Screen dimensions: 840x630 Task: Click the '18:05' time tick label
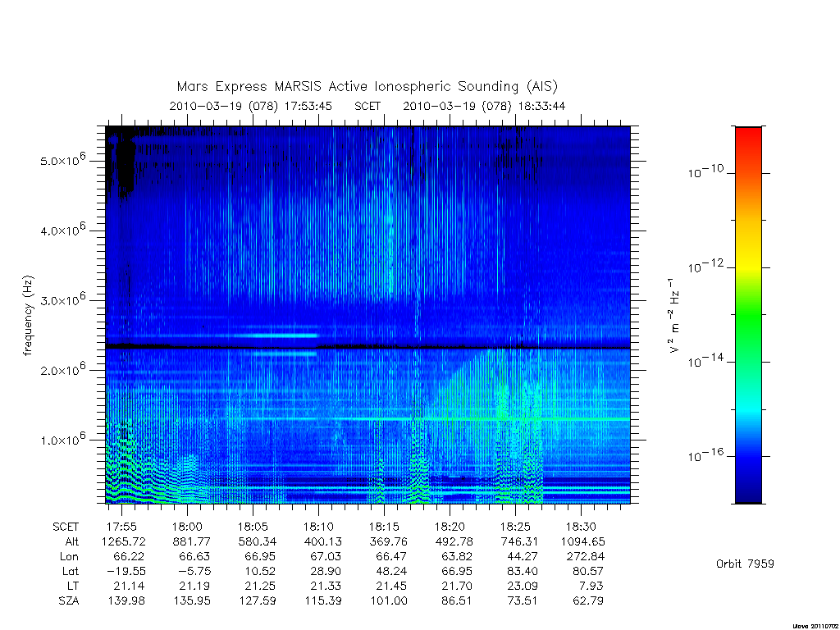253,527
